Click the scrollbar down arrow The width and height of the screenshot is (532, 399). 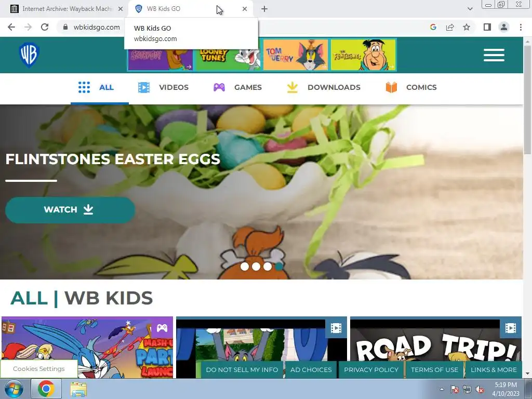pos(528,374)
